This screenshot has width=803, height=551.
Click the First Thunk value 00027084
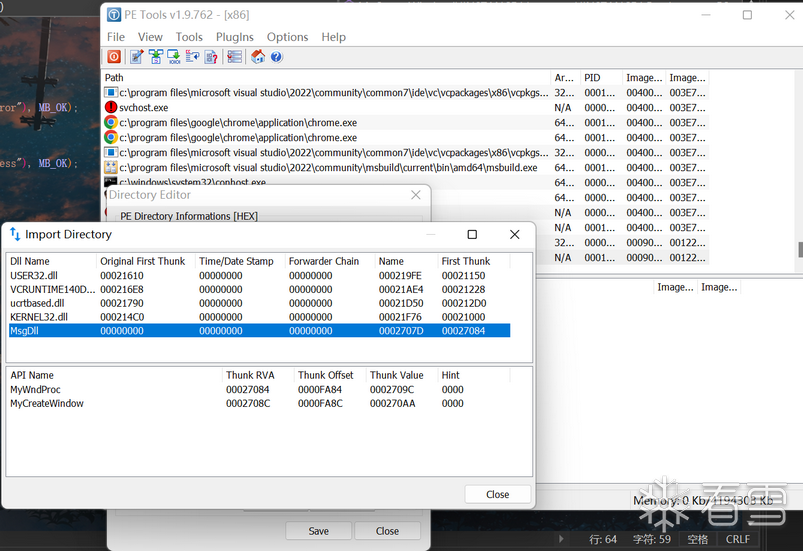[x=463, y=331]
